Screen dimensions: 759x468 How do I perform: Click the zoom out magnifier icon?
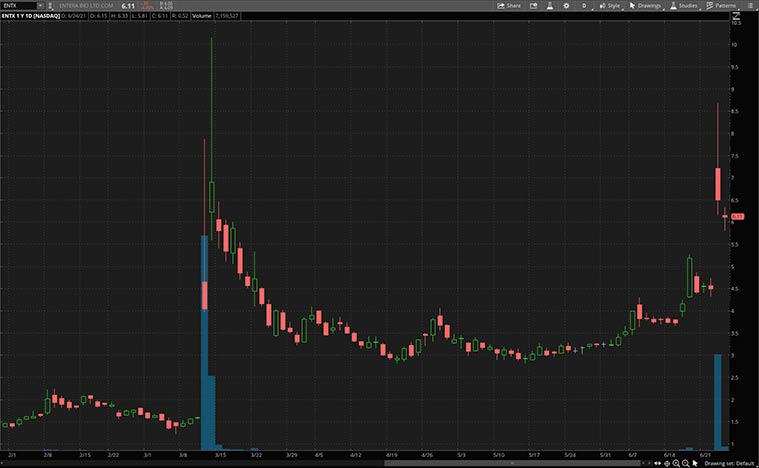(x=686, y=464)
